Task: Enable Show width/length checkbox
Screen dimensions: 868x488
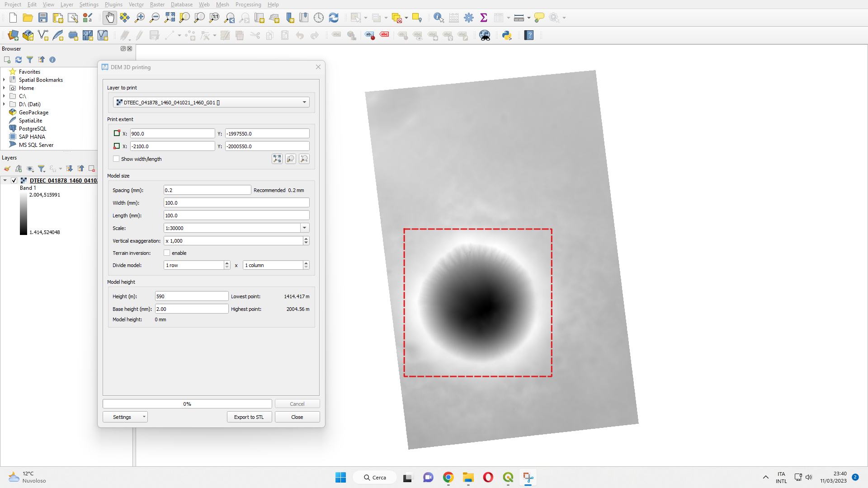Action: click(x=116, y=159)
